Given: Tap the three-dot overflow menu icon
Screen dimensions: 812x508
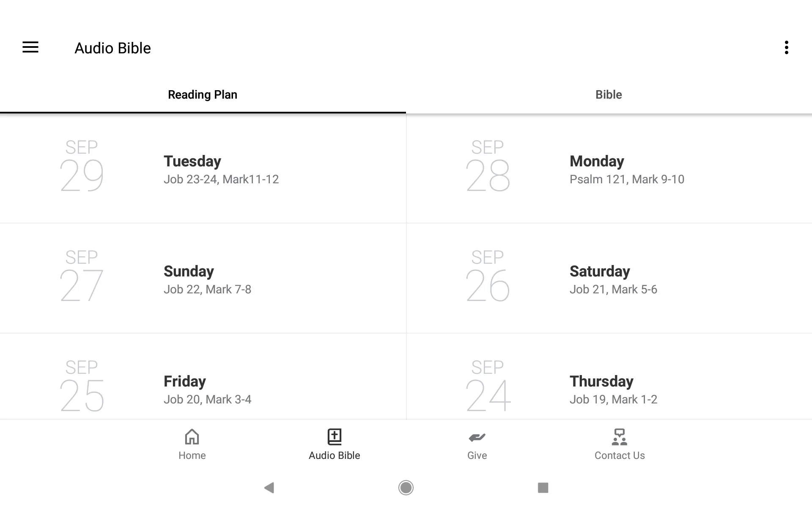Looking at the screenshot, I should tap(787, 47).
